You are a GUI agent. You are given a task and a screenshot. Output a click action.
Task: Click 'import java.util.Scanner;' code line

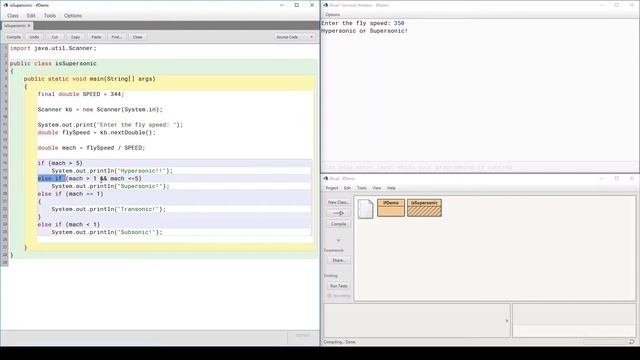(x=53, y=48)
